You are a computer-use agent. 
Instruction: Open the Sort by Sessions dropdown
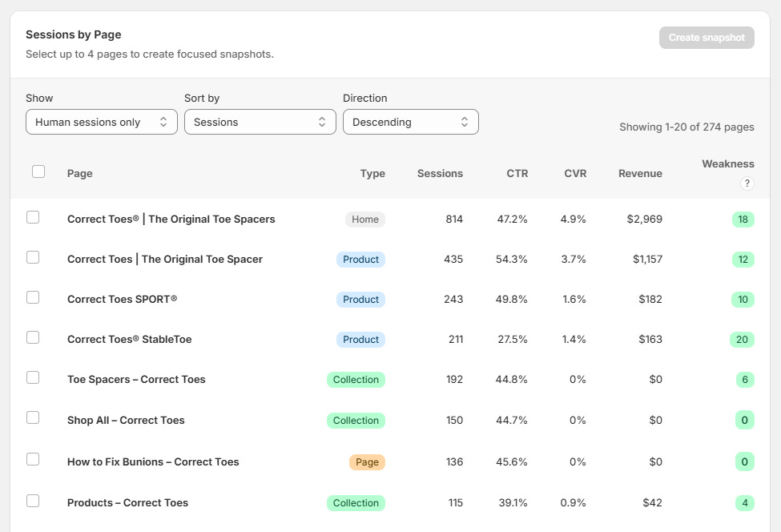[260, 122]
